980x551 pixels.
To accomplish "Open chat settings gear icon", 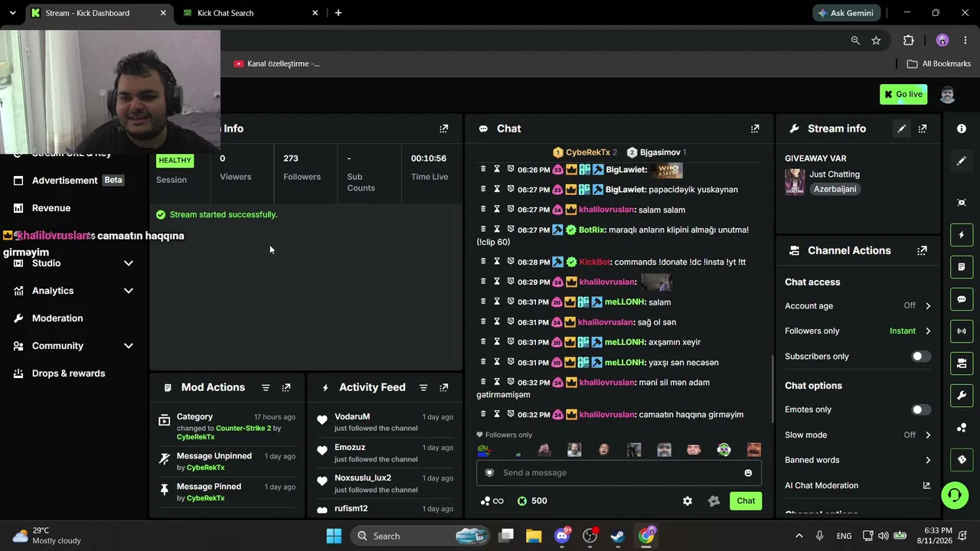I will (688, 501).
